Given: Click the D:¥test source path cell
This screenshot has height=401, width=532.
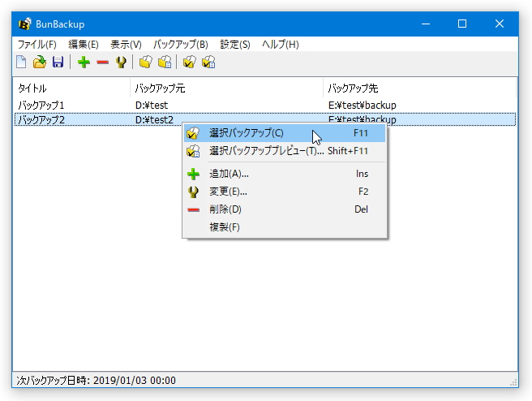Looking at the screenshot, I should (152, 106).
